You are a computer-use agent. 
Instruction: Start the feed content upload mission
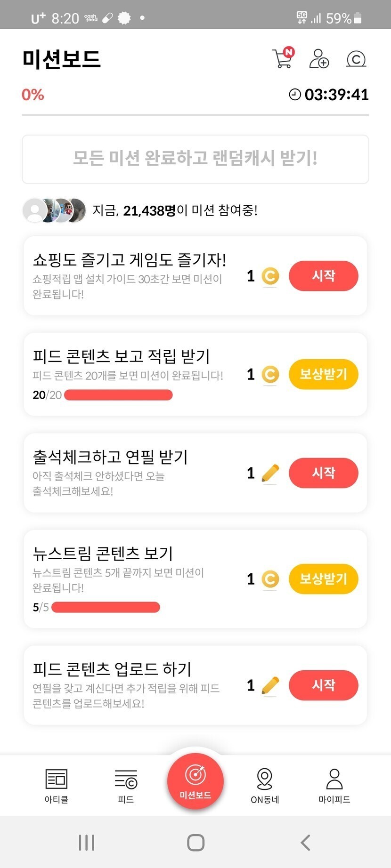[323, 685]
